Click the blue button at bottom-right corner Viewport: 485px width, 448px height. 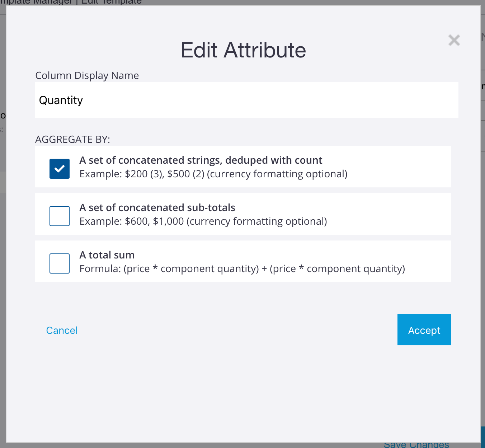click(x=424, y=330)
